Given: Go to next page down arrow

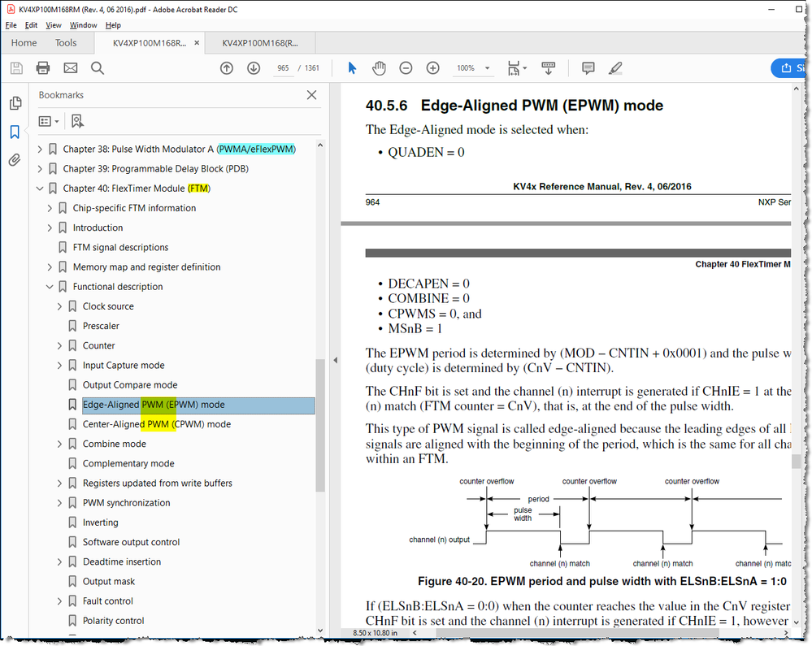Looking at the screenshot, I should point(254,67).
